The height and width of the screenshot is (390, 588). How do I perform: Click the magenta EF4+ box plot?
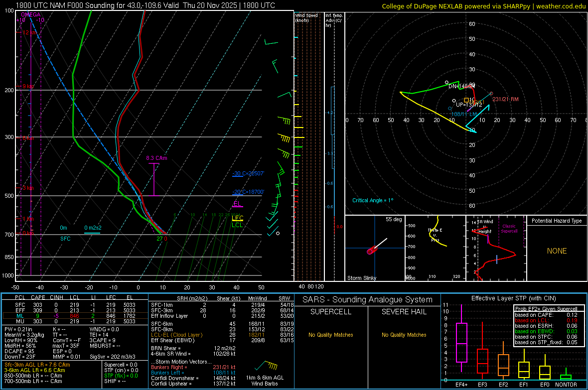click(x=461, y=342)
